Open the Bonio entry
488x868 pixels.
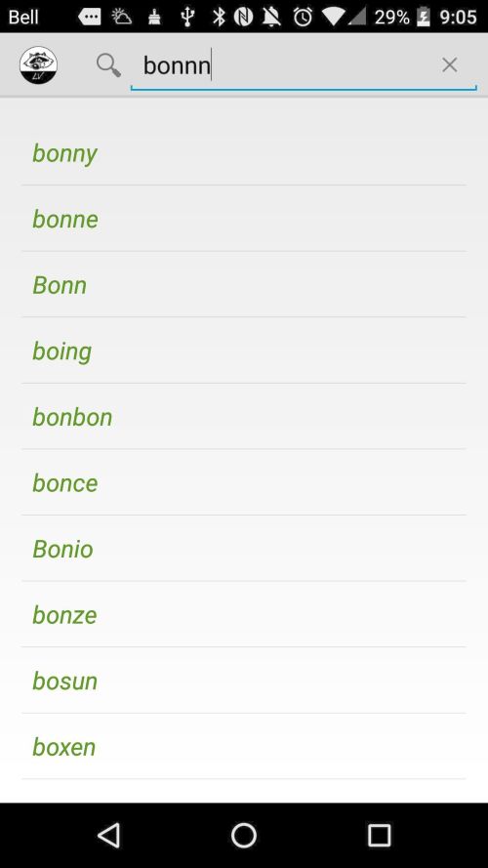pyautogui.click(x=243, y=549)
